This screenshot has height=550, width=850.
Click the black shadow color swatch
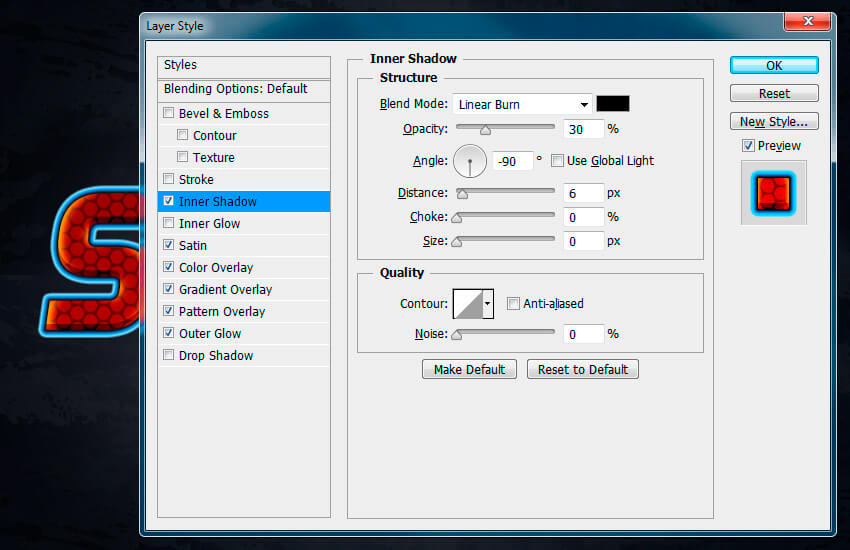(x=613, y=104)
